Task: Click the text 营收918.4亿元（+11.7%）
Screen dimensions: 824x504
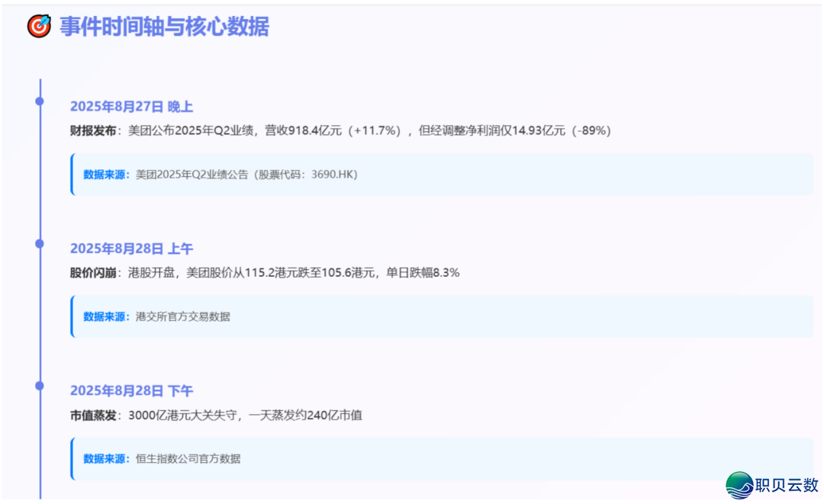Action: coord(335,130)
